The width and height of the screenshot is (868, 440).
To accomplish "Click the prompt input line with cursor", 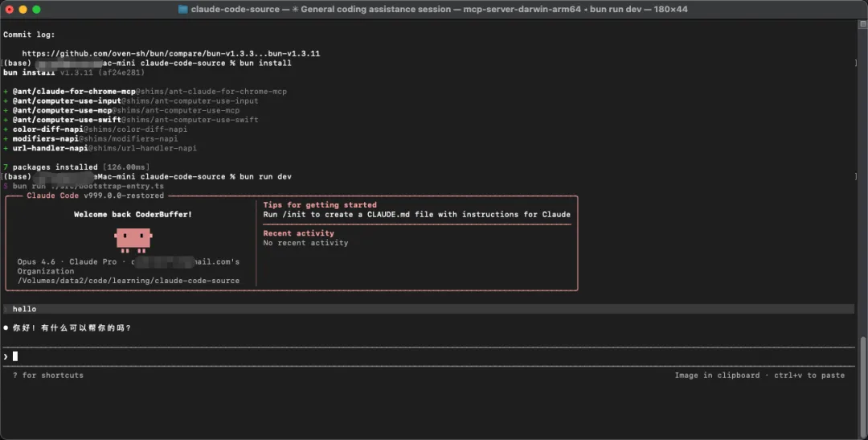I will (x=429, y=356).
